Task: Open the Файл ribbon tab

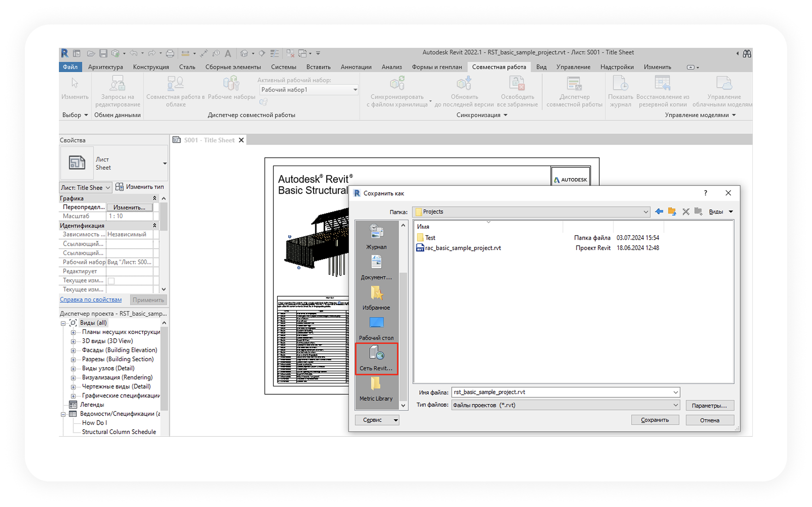Action: tap(70, 67)
